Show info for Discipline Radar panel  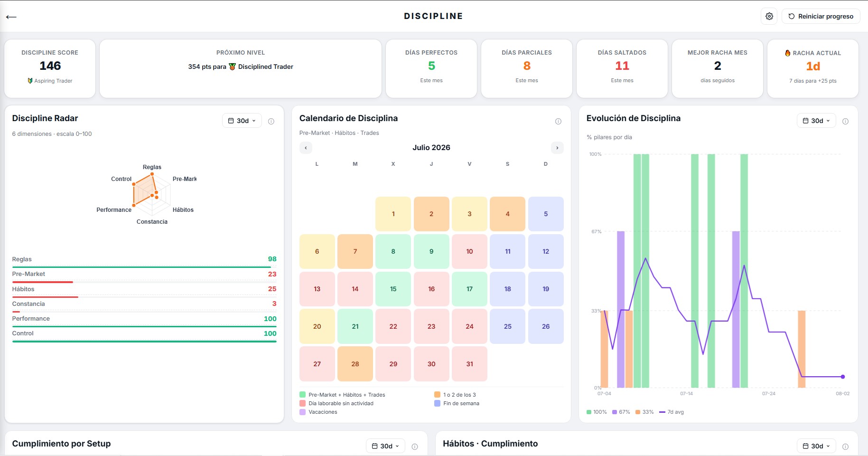pos(271,121)
